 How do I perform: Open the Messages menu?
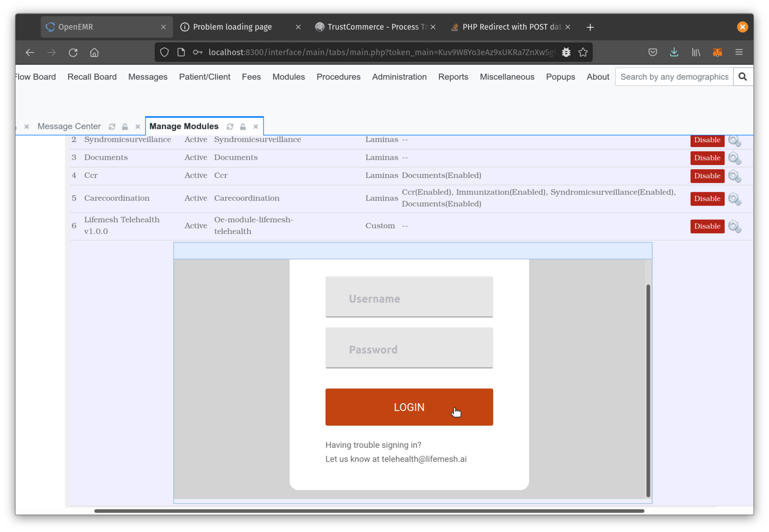click(148, 77)
